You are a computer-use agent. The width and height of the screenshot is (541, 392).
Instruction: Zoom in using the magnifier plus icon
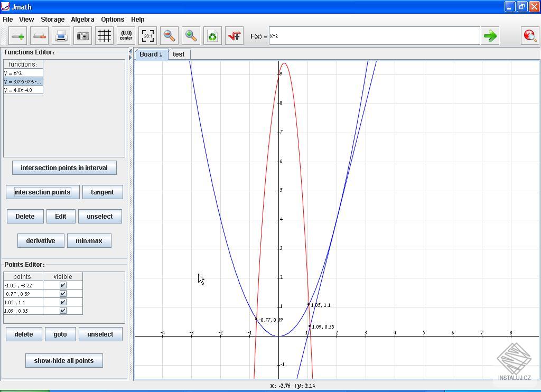191,35
